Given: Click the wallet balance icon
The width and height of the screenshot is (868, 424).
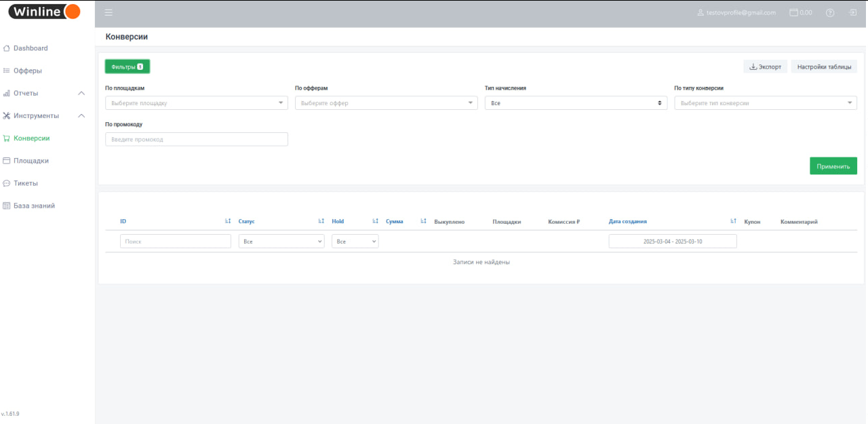Looking at the screenshot, I should click(x=793, y=13).
